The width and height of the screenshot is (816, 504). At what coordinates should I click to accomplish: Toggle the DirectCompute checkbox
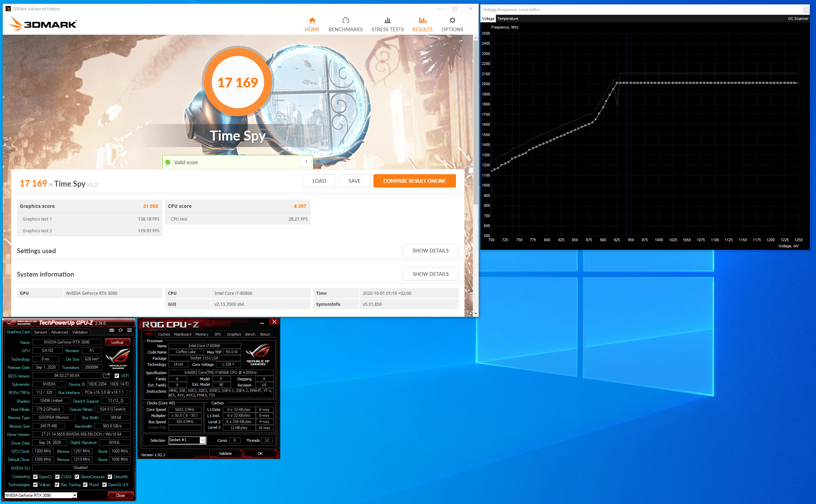(x=77, y=477)
